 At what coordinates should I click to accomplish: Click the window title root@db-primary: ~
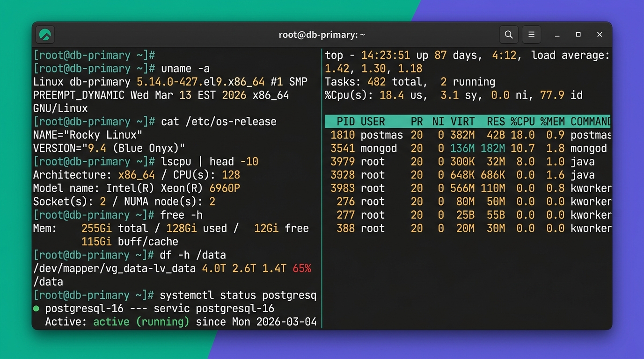point(322,35)
